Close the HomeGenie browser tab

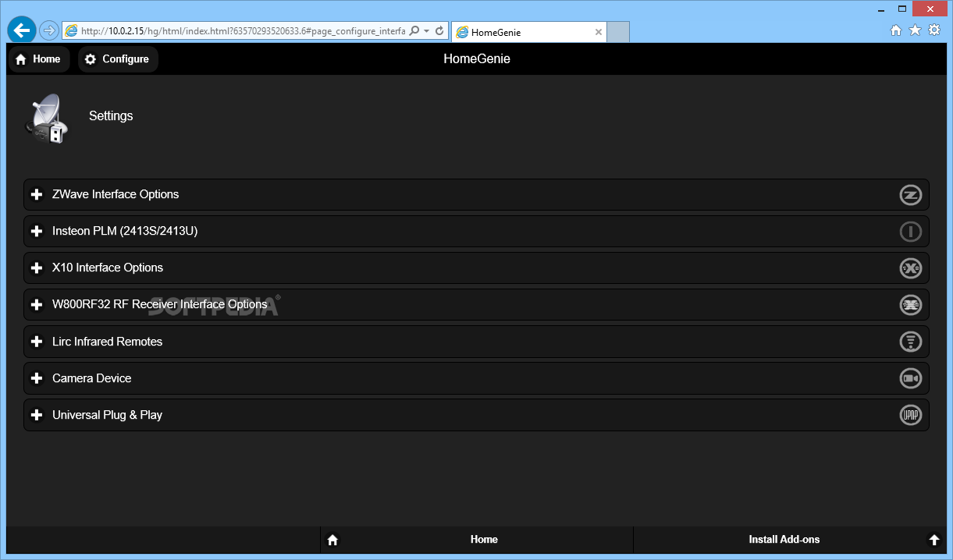pos(599,32)
